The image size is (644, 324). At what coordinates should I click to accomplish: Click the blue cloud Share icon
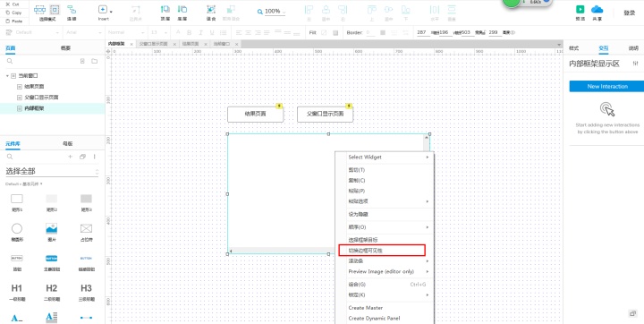(x=597, y=9)
